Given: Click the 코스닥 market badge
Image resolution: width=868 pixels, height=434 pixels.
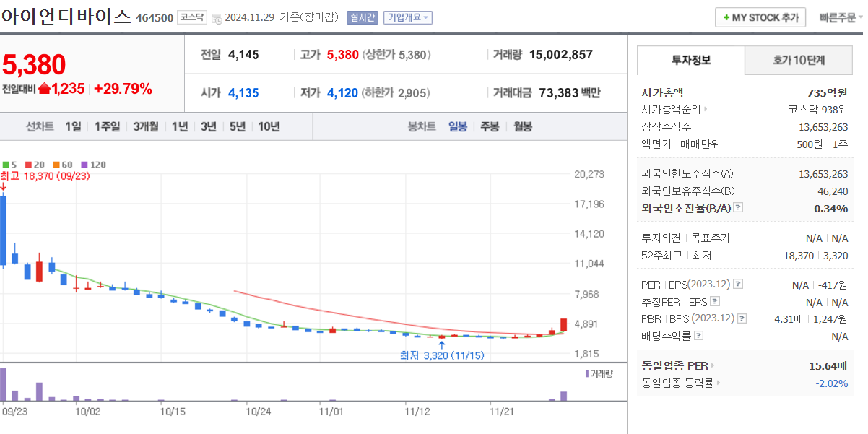Looking at the screenshot, I should pyautogui.click(x=191, y=17).
